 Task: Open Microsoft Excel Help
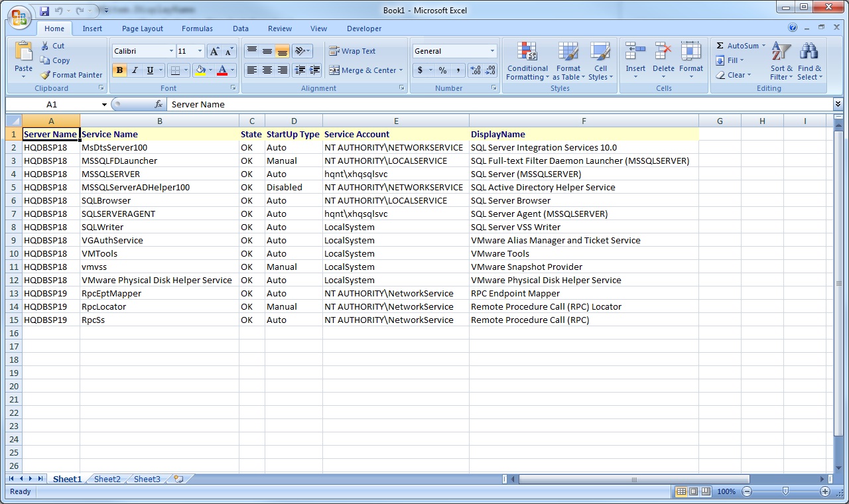(793, 28)
